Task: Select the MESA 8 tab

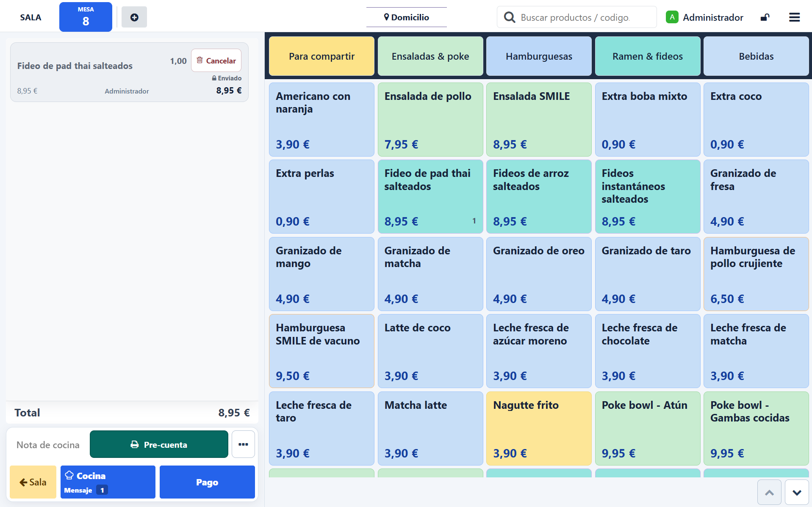Action: [x=86, y=17]
